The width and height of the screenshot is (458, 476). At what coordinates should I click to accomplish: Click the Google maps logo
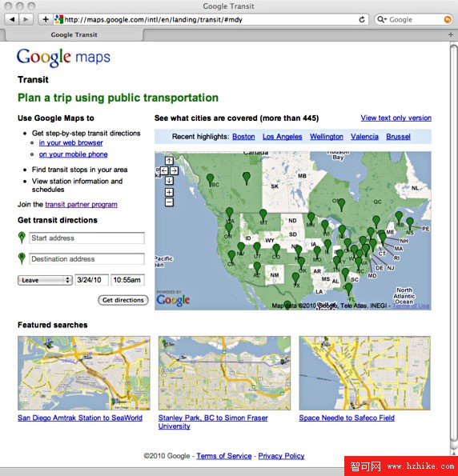pos(63,58)
